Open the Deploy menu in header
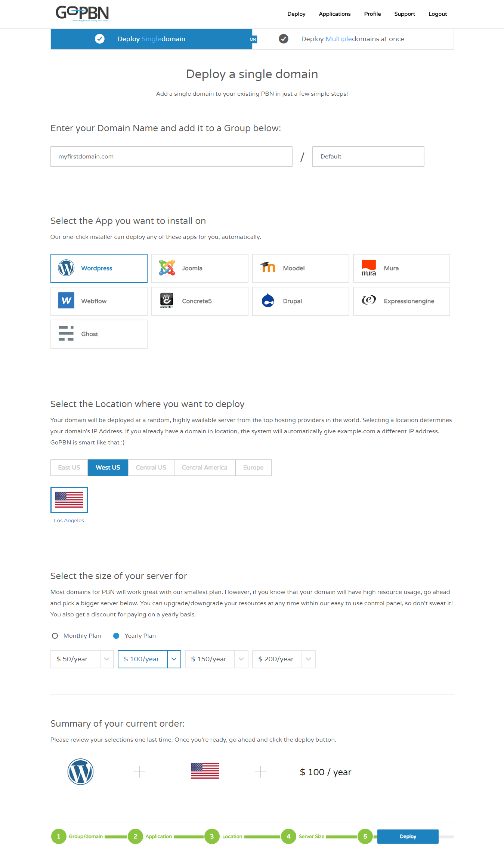The image size is (504, 856). tap(296, 14)
